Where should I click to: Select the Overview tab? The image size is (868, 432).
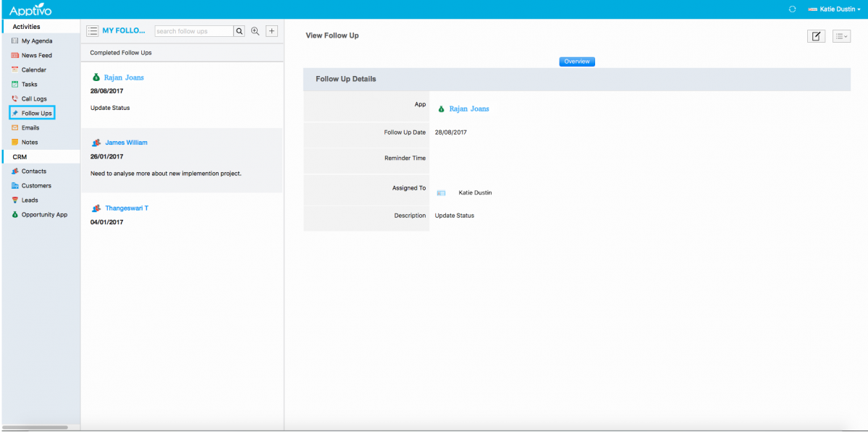point(577,62)
